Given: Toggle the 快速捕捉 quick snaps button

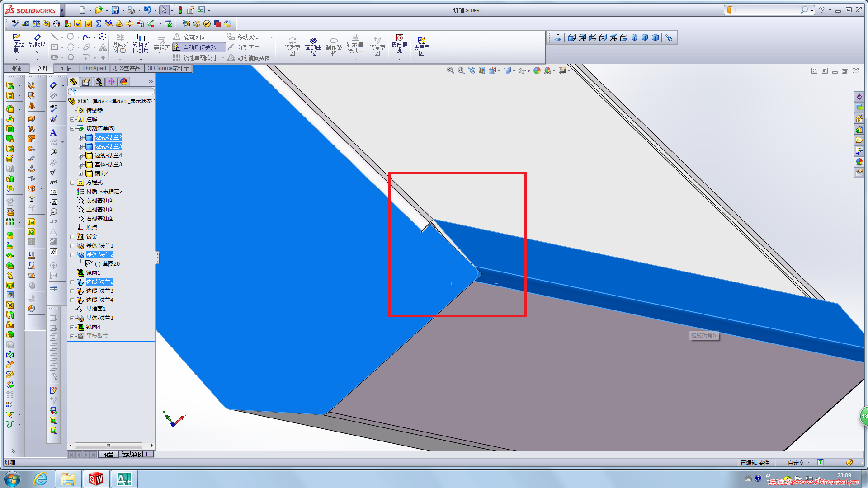Looking at the screenshot, I should [399, 38].
